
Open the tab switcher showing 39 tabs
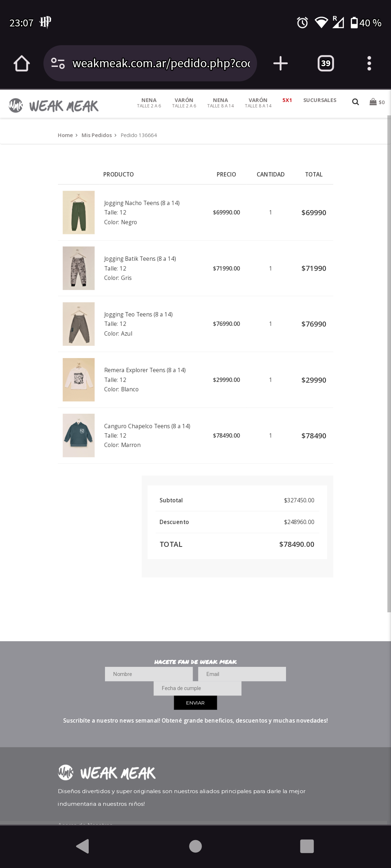tap(325, 64)
